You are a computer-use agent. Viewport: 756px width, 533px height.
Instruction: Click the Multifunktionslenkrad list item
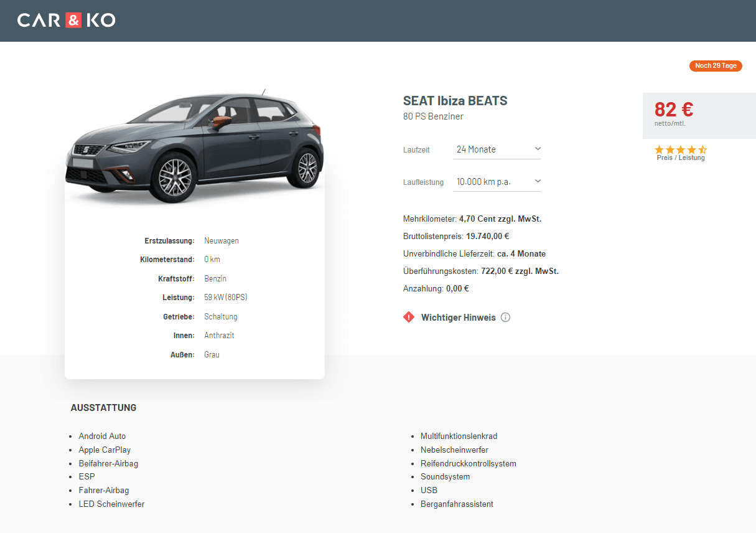click(459, 436)
